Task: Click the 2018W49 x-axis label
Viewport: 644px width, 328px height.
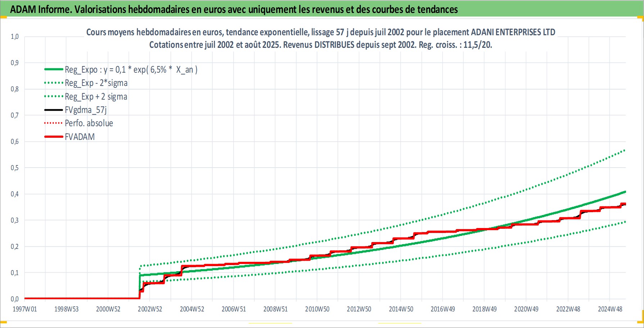Action: coord(485,309)
